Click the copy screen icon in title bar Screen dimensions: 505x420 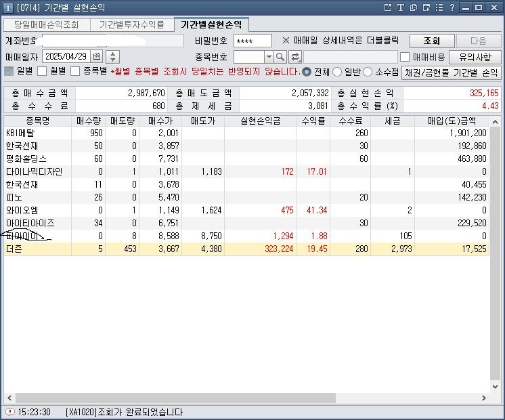click(x=413, y=7)
